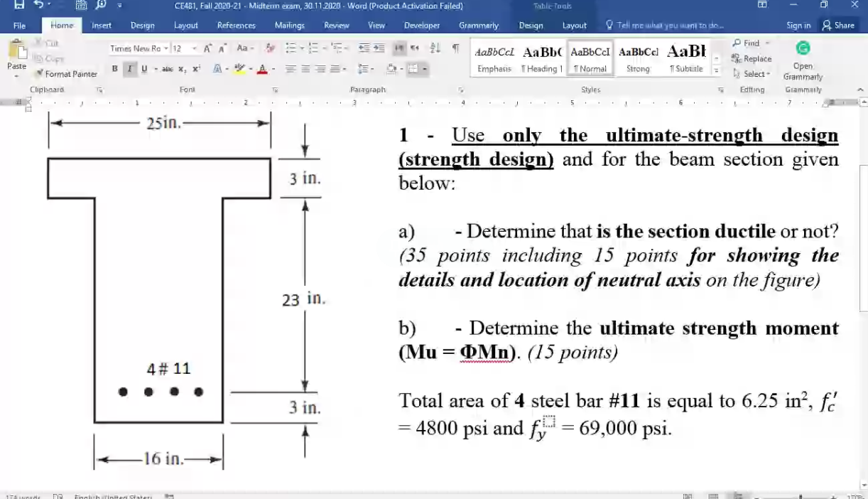Pick a color from Shading swatch
Viewport: 868px width, 499px height.
pyautogui.click(x=391, y=69)
